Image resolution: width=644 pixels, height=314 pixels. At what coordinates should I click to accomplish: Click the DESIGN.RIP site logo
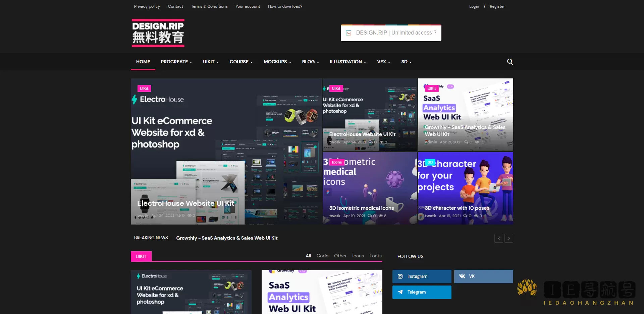(x=158, y=33)
